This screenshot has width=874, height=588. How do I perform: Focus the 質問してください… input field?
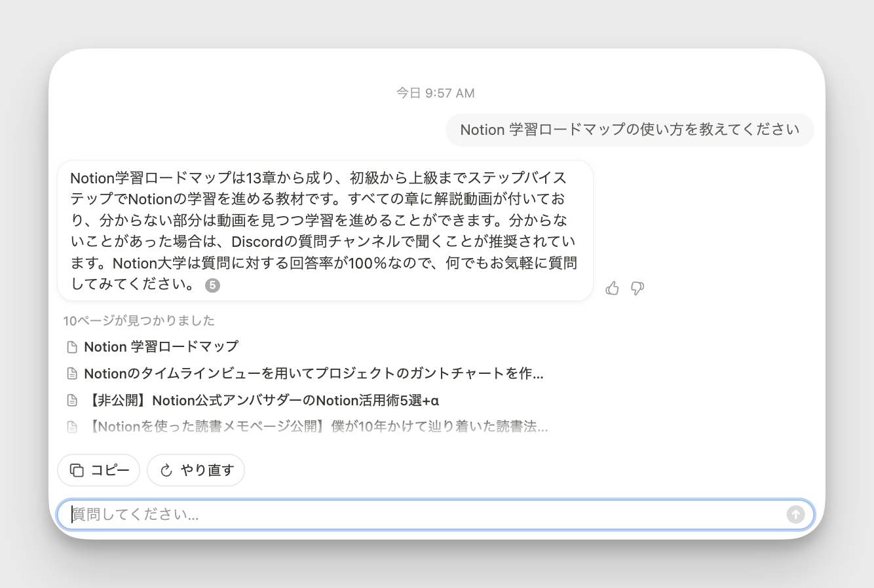click(436, 515)
